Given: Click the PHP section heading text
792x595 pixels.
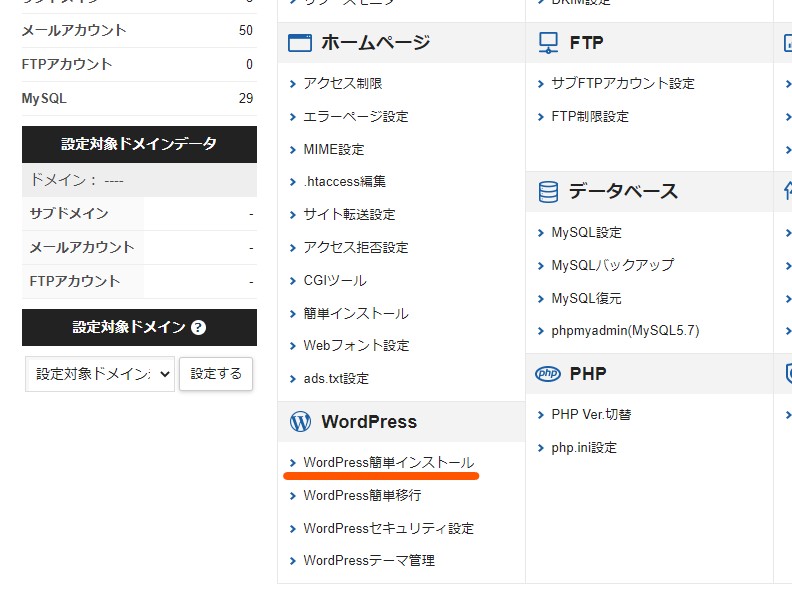Looking at the screenshot, I should 588,374.
